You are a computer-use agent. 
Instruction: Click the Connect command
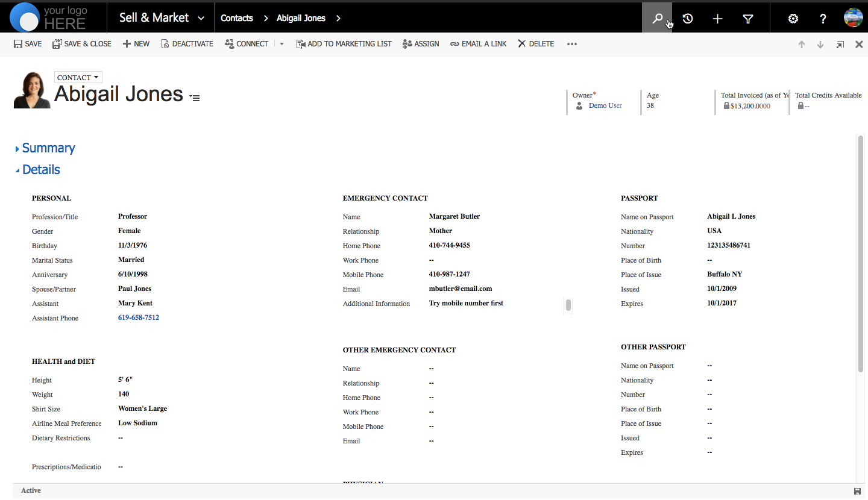coord(247,44)
